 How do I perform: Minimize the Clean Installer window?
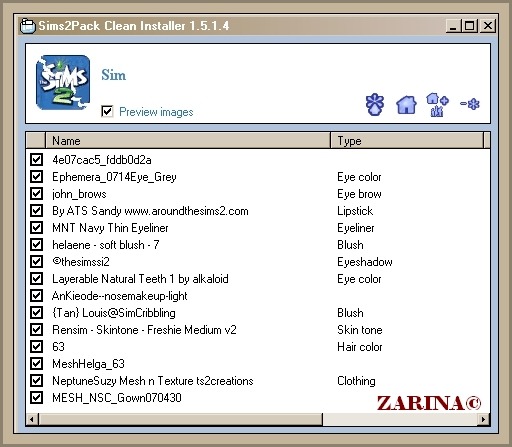tap(453, 26)
